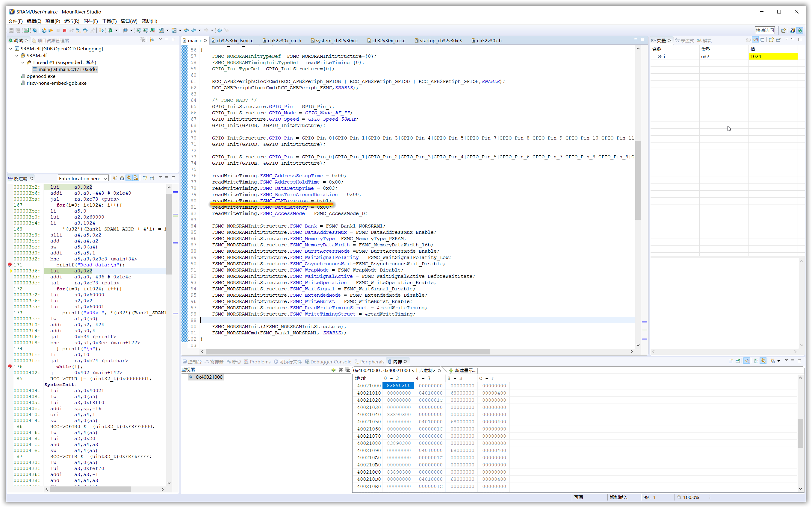Click the Save icon in the main toolbar
The width and height of the screenshot is (812, 508).
pyautogui.click(x=11, y=30)
